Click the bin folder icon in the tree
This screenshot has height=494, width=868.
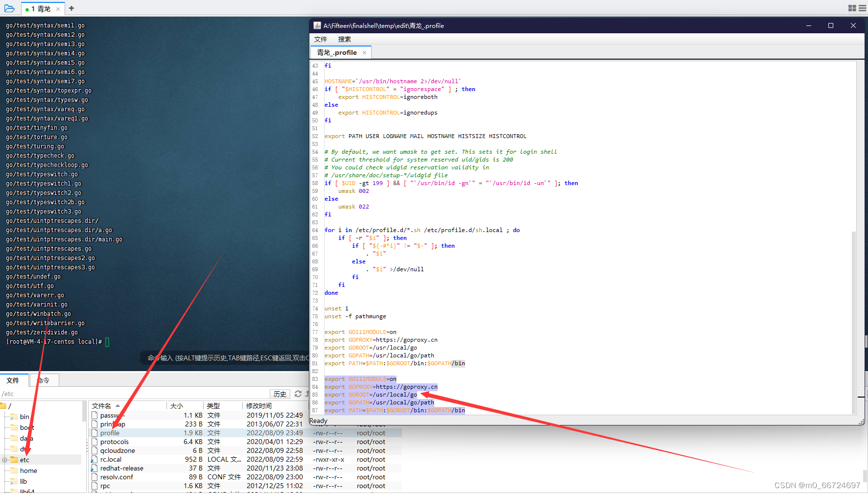pos(14,417)
